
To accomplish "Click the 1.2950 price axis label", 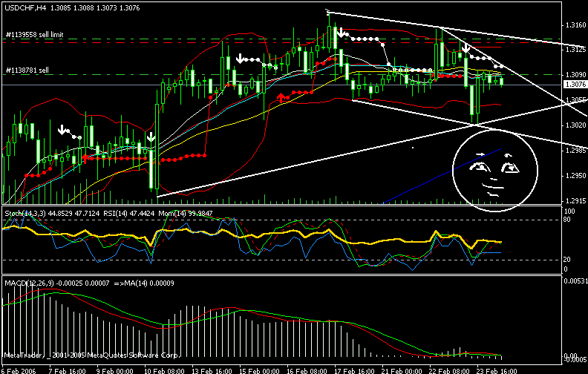I will point(575,176).
